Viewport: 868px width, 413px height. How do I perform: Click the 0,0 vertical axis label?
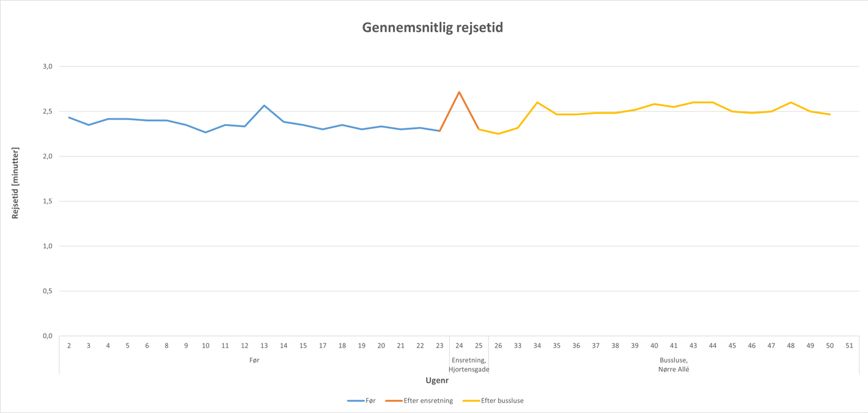click(46, 336)
